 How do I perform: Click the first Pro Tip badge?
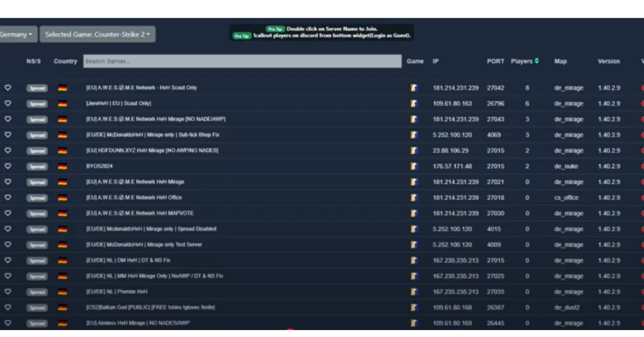coord(275,28)
